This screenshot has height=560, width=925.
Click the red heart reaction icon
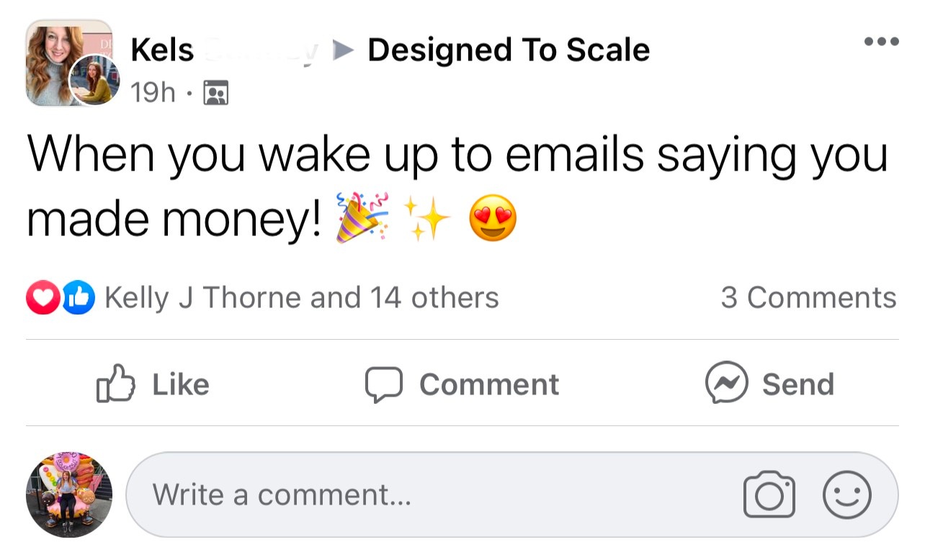pyautogui.click(x=42, y=298)
